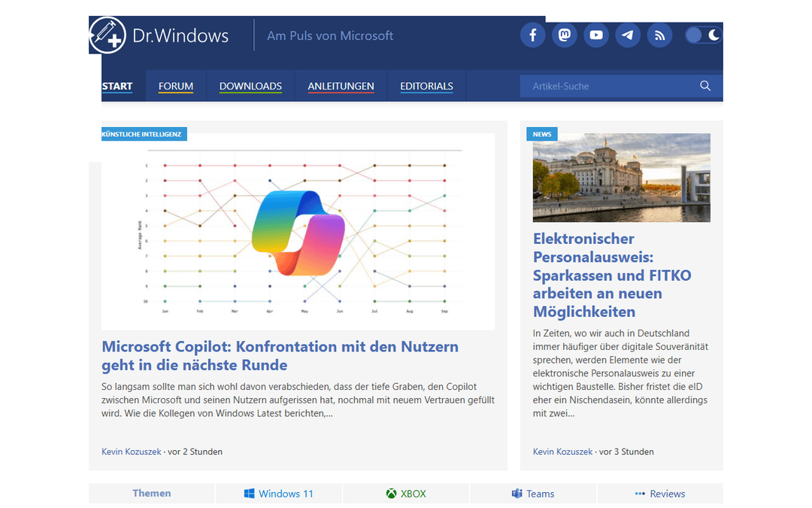The image size is (812, 508).
Task: Open the EDITORIALS menu item
Action: coord(427,86)
